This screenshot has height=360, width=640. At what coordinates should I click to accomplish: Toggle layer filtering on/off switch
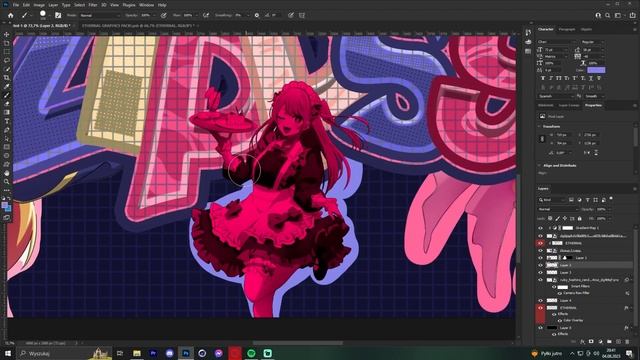[x=611, y=199]
